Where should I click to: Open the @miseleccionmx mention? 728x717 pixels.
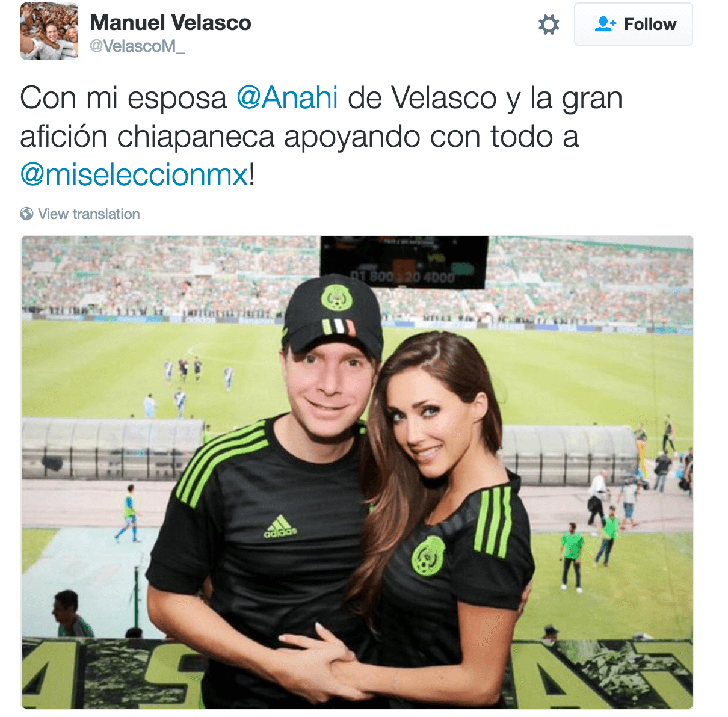click(x=134, y=175)
